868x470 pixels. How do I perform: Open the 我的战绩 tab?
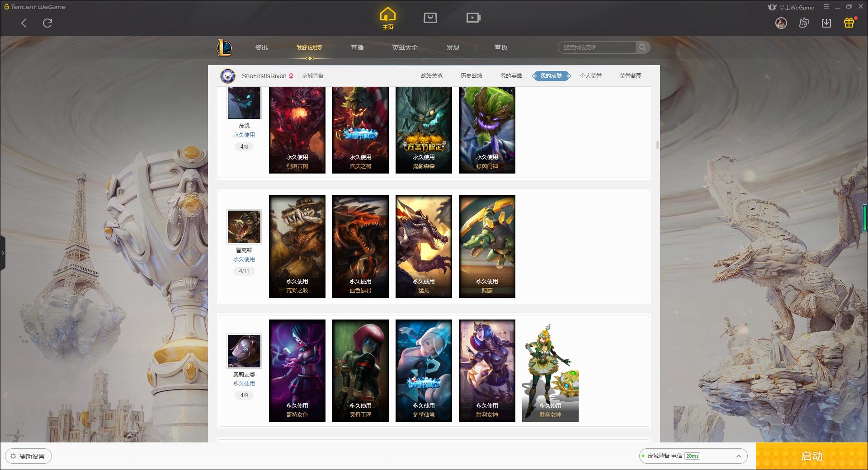pyautogui.click(x=309, y=47)
